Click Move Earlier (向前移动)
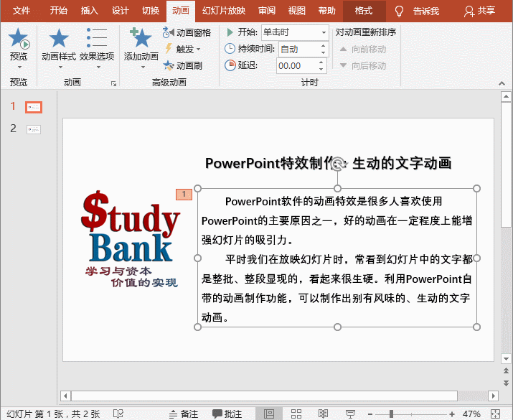Image resolution: width=513 pixels, height=420 pixels. coord(363,50)
